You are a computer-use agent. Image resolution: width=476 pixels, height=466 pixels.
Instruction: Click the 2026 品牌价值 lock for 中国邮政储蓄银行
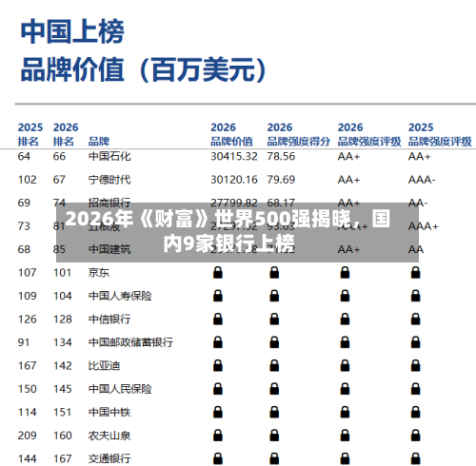218,342
